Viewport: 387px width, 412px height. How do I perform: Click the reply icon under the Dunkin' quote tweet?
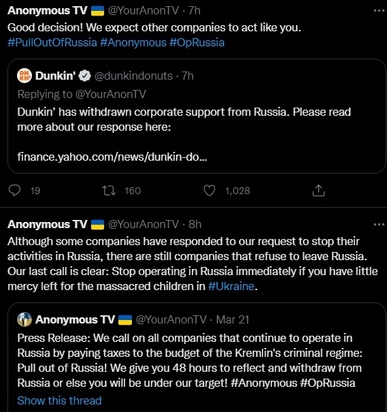14,190
